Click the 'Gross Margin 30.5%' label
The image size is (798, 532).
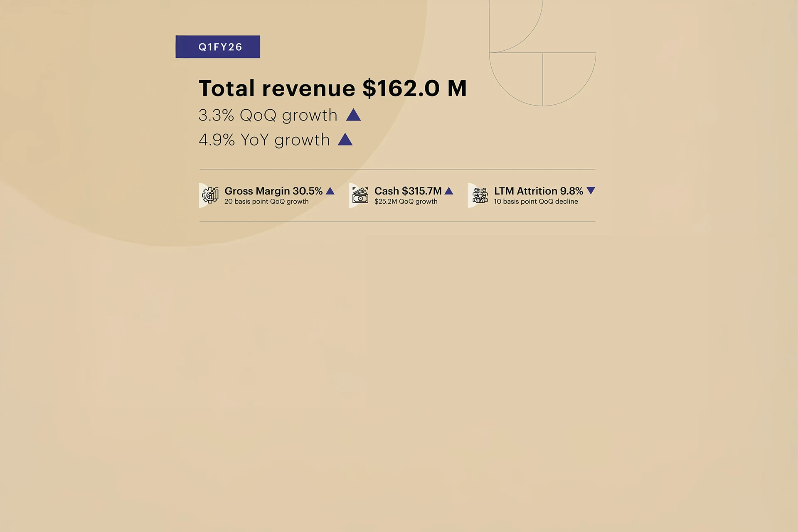tap(273, 191)
